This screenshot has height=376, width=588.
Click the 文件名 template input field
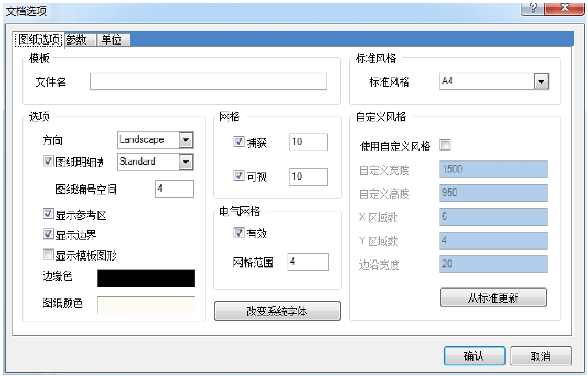[208, 82]
